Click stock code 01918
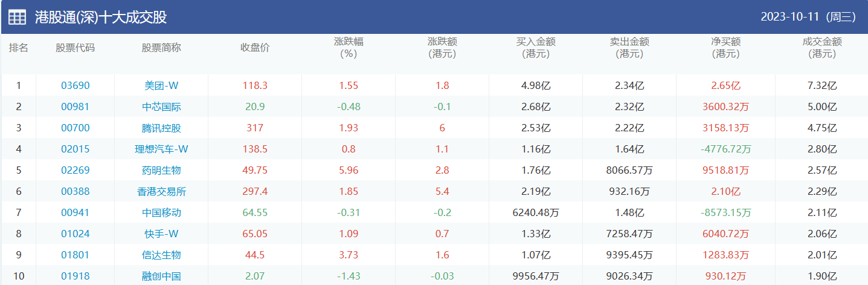 point(75,277)
